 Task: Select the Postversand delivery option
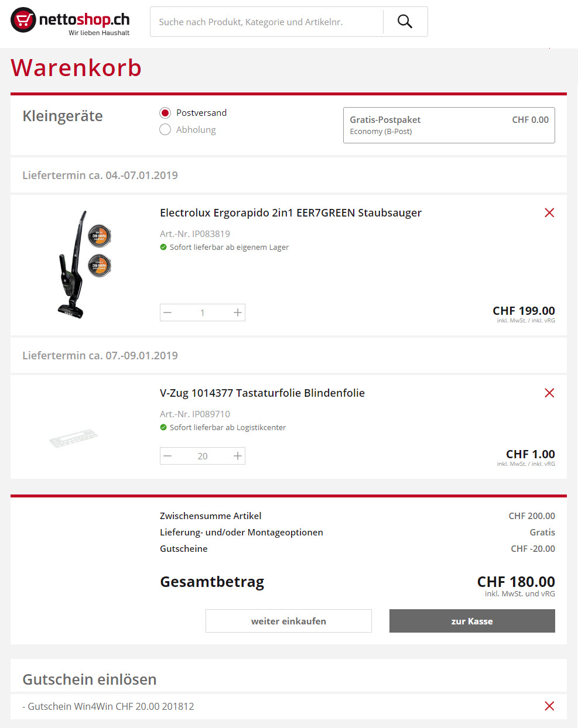tap(165, 113)
